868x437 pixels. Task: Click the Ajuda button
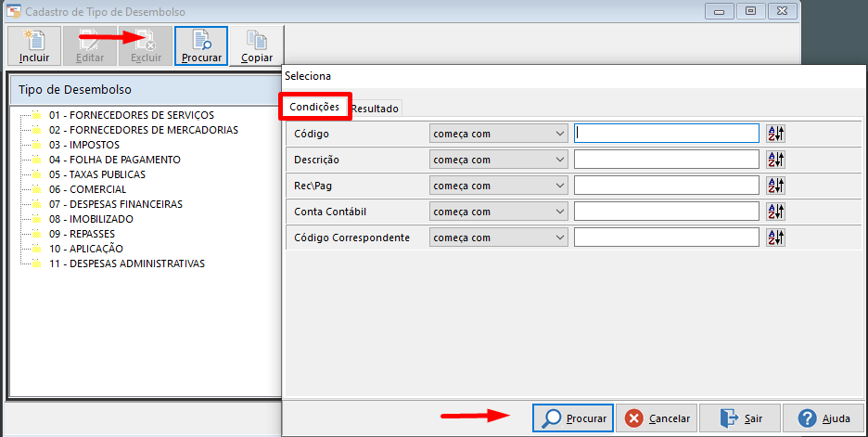(x=823, y=418)
